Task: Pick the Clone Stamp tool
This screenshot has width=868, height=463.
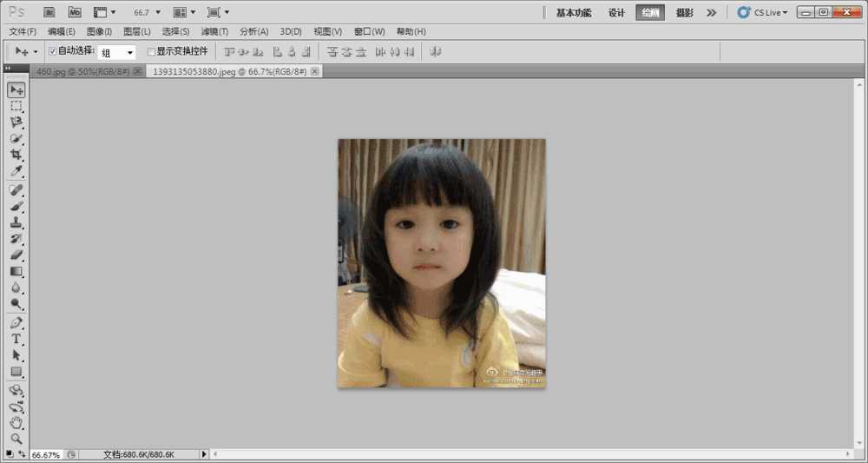Action: [x=16, y=222]
